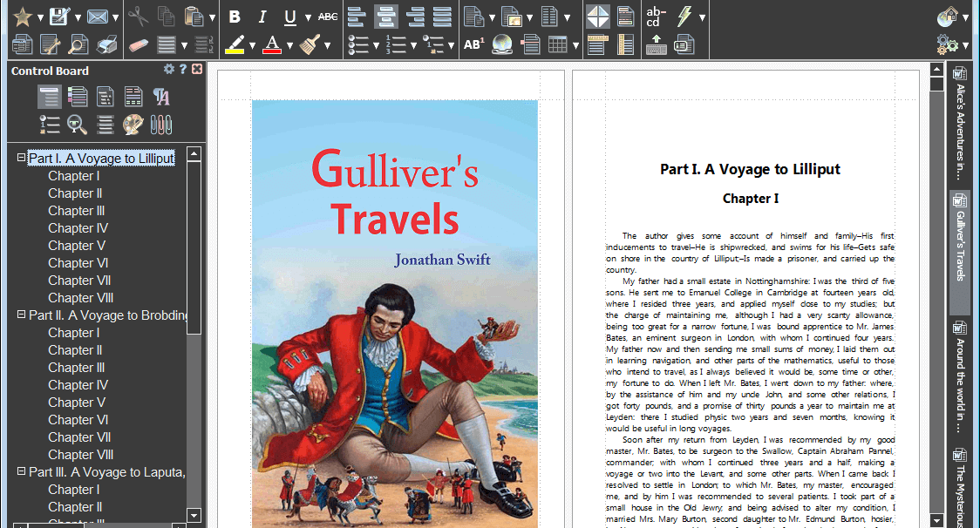980x528 pixels.
Task: Select Chapter VIII under Part II in outline
Action: (x=80, y=455)
